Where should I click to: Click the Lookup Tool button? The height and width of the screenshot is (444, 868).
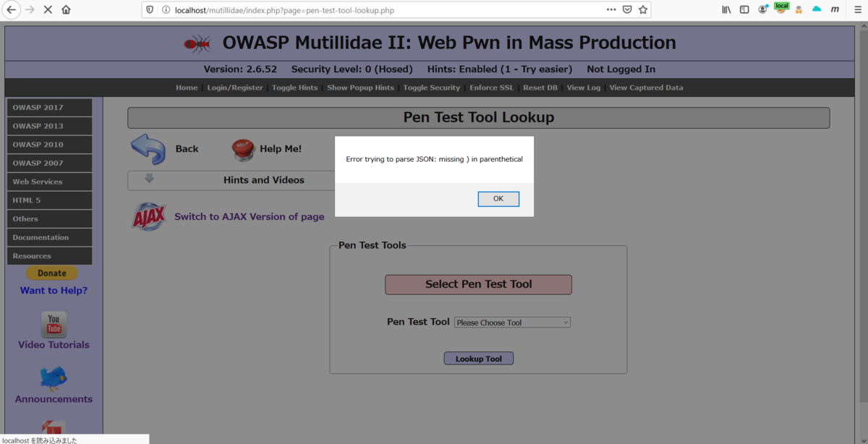[478, 359]
